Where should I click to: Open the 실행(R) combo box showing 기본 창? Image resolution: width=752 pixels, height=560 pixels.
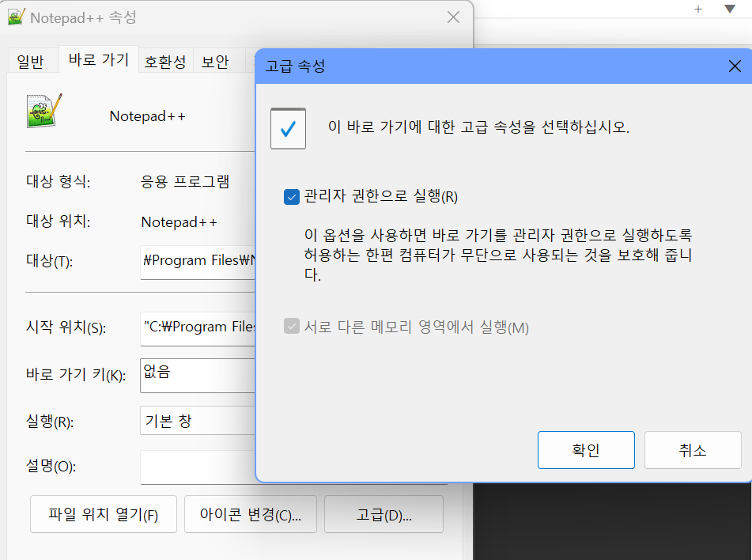pyautogui.click(x=198, y=420)
